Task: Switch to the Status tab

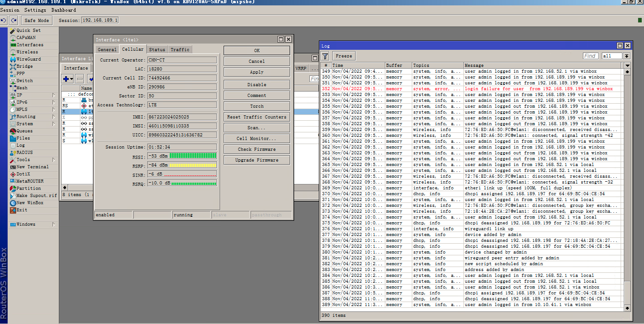Action: tap(157, 49)
